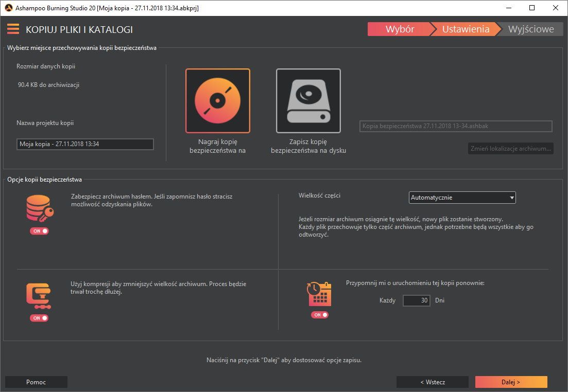This screenshot has height=392, width=568.
Task: Click the "Każdy" label
Action: click(x=387, y=300)
